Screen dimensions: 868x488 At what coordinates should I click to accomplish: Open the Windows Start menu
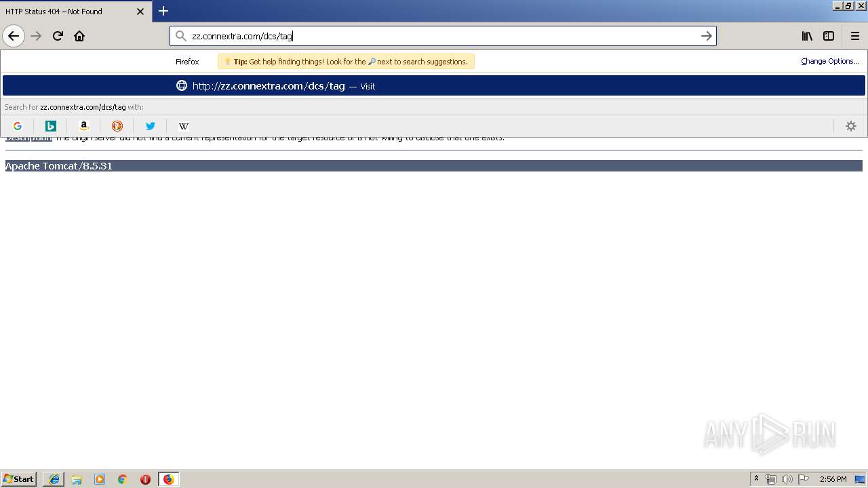click(19, 479)
